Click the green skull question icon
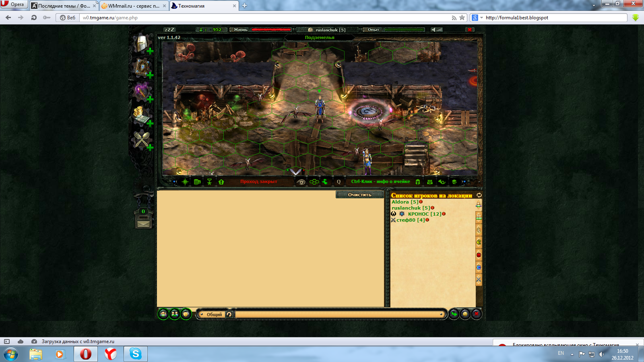The image size is (644, 362). click(454, 182)
